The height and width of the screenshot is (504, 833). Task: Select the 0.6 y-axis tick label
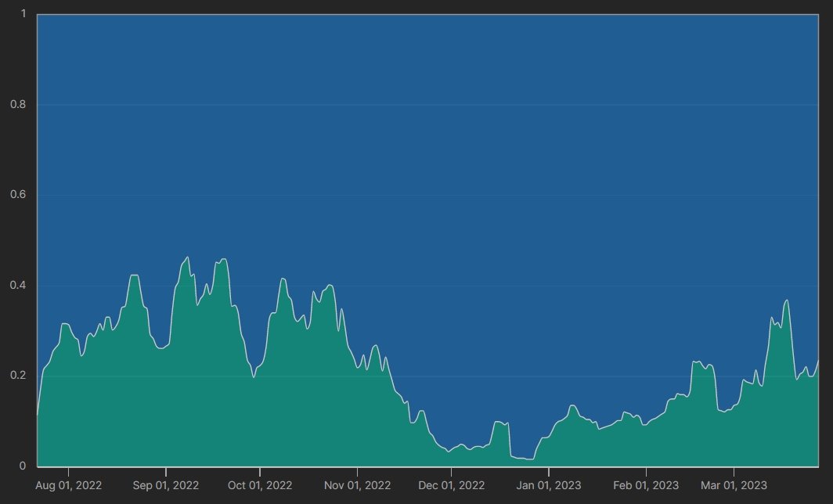point(18,195)
